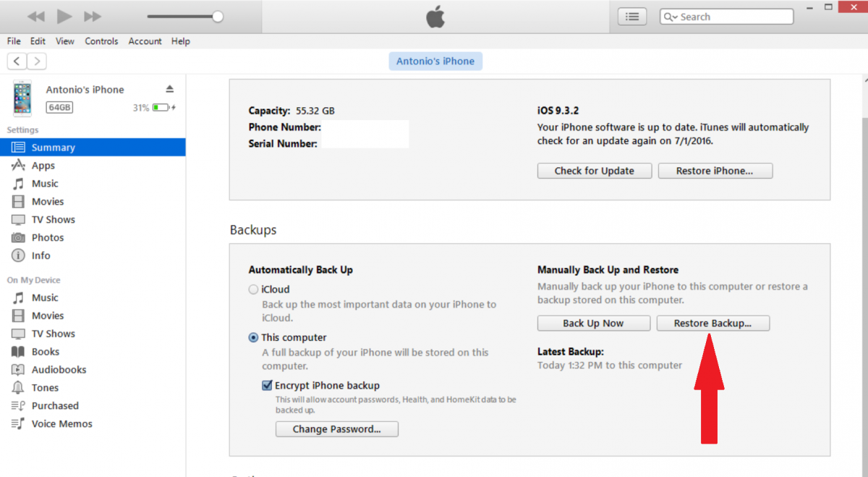Click Antonio's iPhone device tab

[435, 62]
